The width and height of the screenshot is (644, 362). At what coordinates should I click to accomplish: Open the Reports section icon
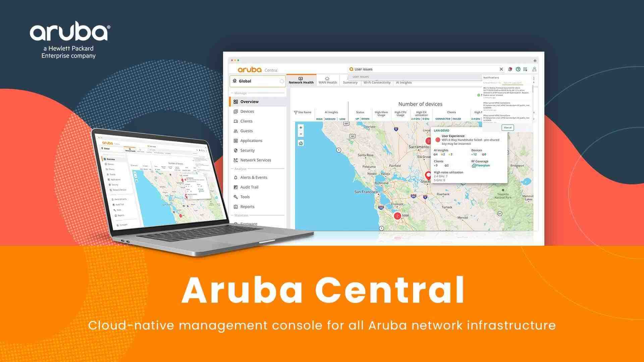(x=236, y=206)
